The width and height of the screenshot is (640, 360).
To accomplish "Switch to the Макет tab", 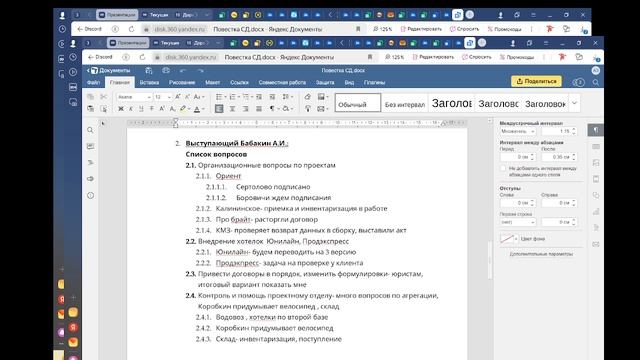I will click(212, 82).
